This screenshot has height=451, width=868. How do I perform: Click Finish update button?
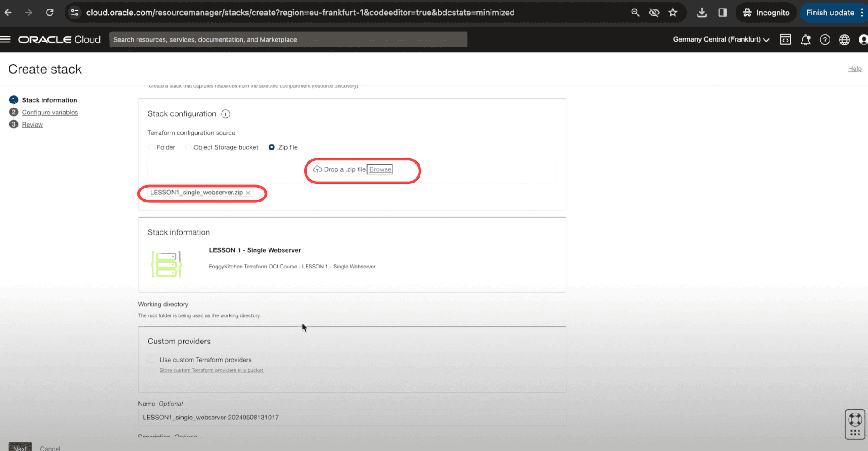830,13
